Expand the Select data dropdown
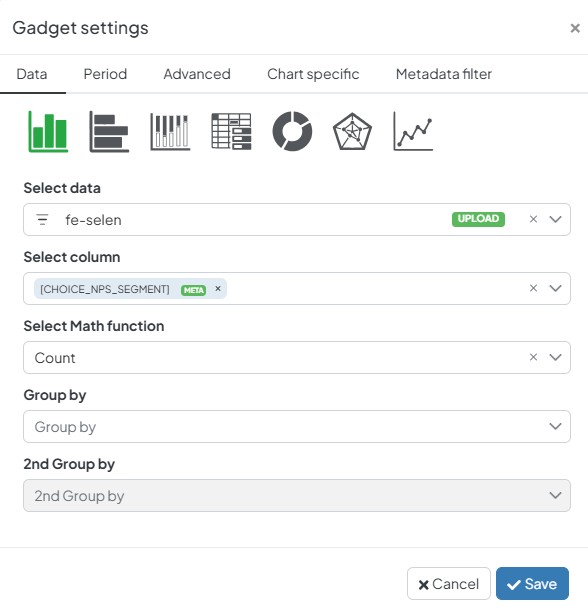Image resolution: width=588 pixels, height=610 pixels. 555,219
